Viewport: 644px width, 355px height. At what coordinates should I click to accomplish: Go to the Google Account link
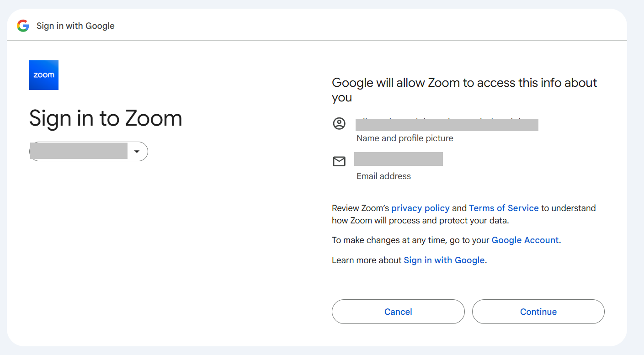[525, 240]
